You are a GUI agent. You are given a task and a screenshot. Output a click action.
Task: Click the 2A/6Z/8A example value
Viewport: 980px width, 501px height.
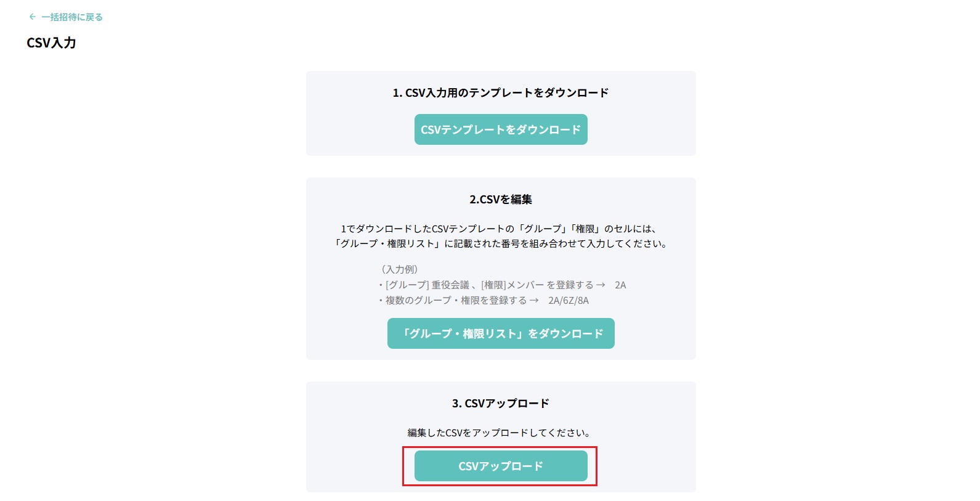pyautogui.click(x=568, y=300)
